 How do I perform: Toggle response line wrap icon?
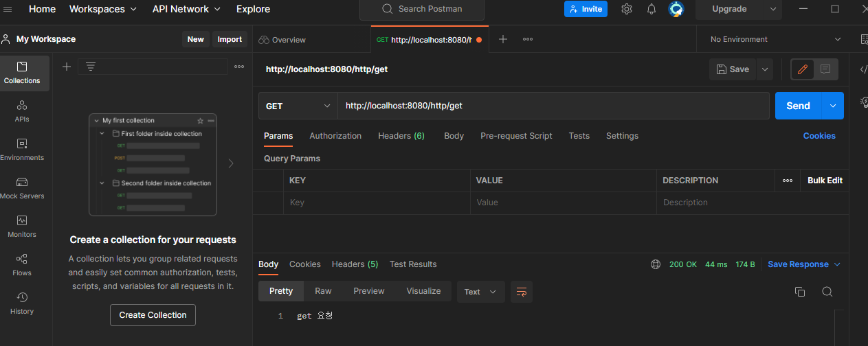[x=521, y=292]
